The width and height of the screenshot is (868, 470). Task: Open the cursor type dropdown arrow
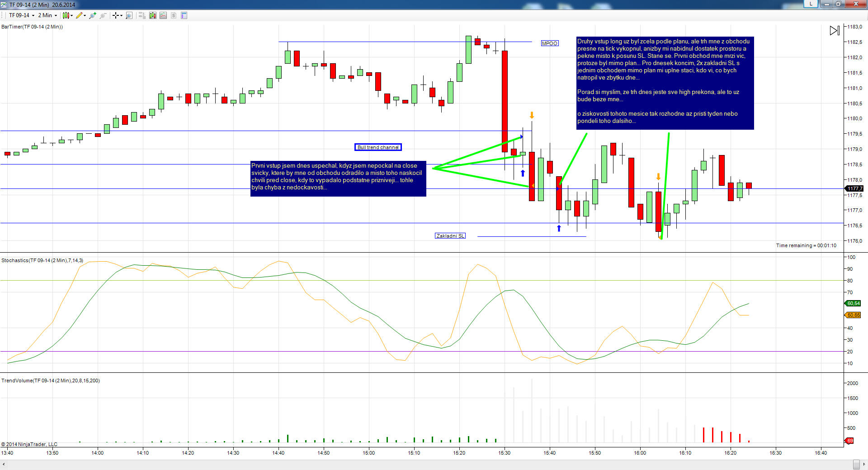[x=121, y=16]
